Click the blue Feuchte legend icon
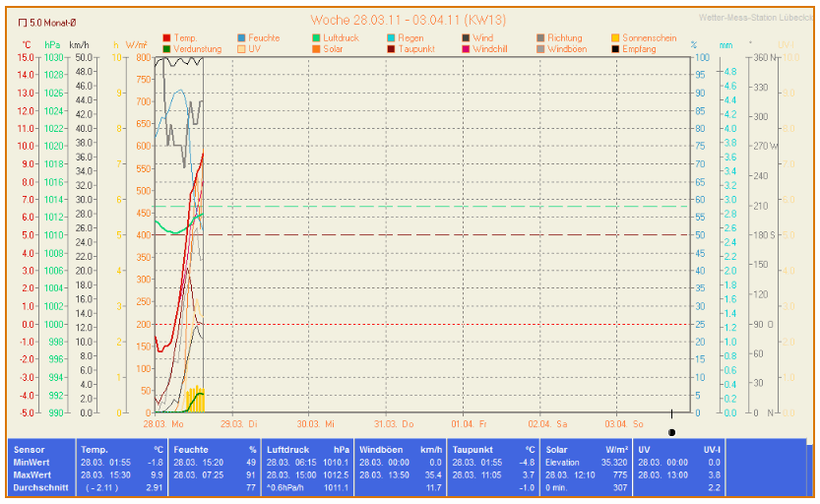 tap(242, 37)
